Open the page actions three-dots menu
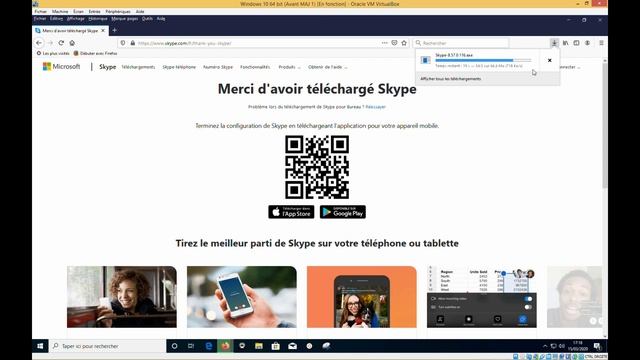640x360 pixels. pos(384,43)
